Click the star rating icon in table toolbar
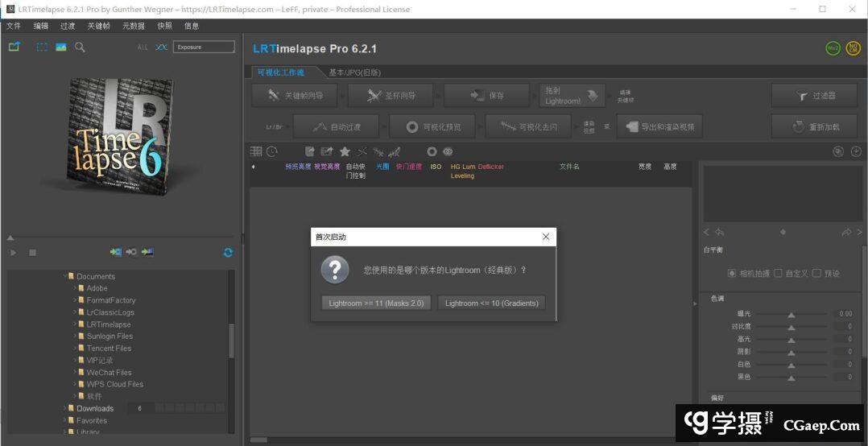The image size is (868, 446). (345, 151)
